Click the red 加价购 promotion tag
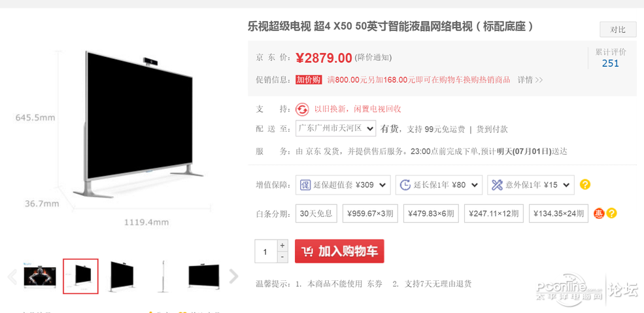 coord(309,80)
